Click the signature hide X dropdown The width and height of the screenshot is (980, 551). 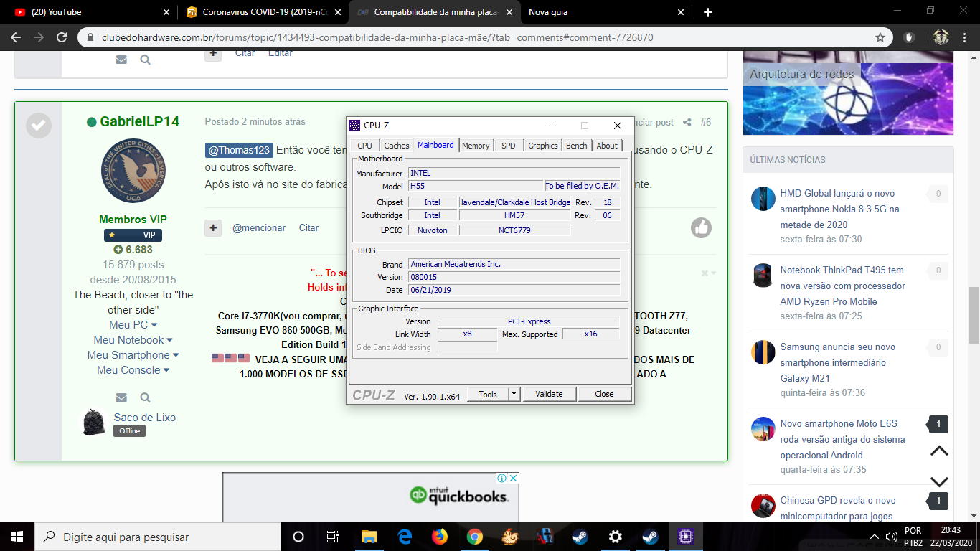click(708, 273)
